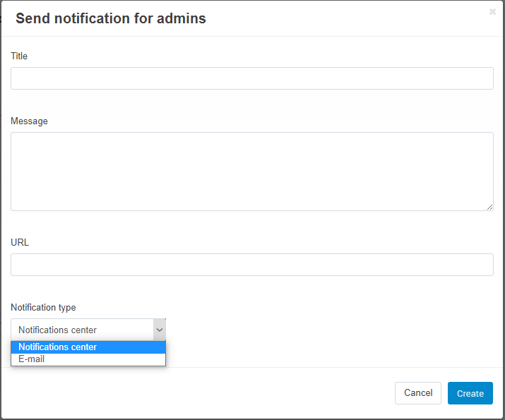Click the URL field label
This screenshot has width=505, height=420.
point(20,242)
